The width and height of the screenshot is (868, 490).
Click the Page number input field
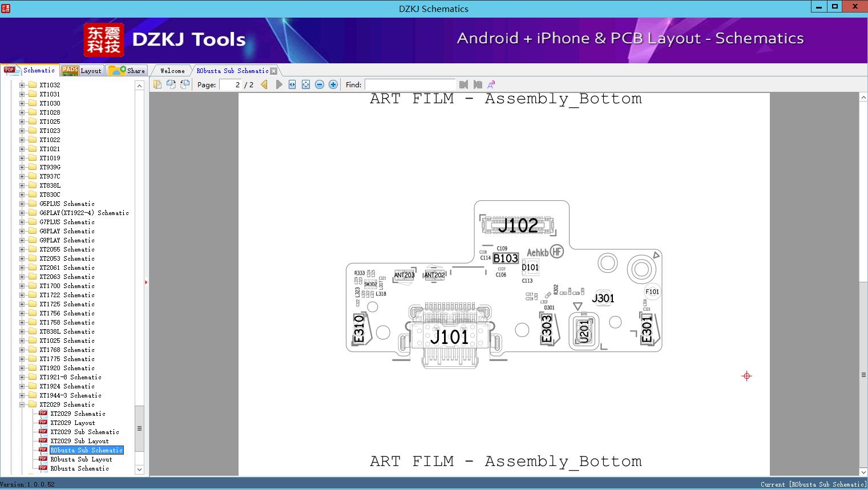click(x=231, y=84)
